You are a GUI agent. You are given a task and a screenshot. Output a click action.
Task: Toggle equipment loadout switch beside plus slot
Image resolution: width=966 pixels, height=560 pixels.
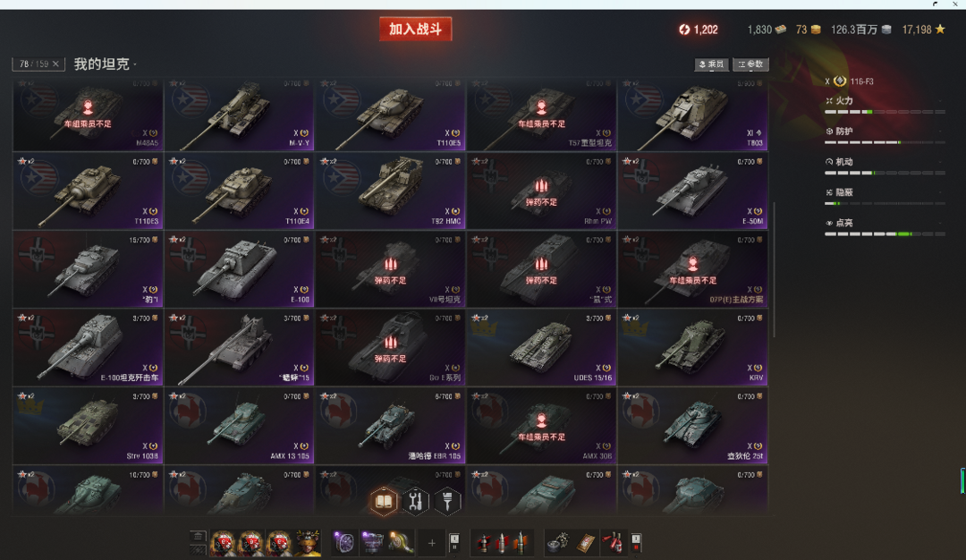click(x=454, y=542)
